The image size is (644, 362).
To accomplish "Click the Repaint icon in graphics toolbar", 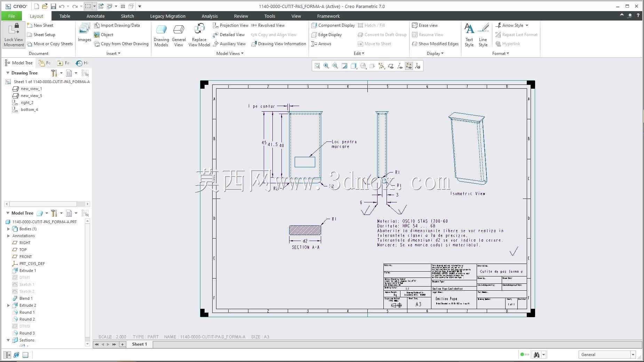I will click(344, 66).
